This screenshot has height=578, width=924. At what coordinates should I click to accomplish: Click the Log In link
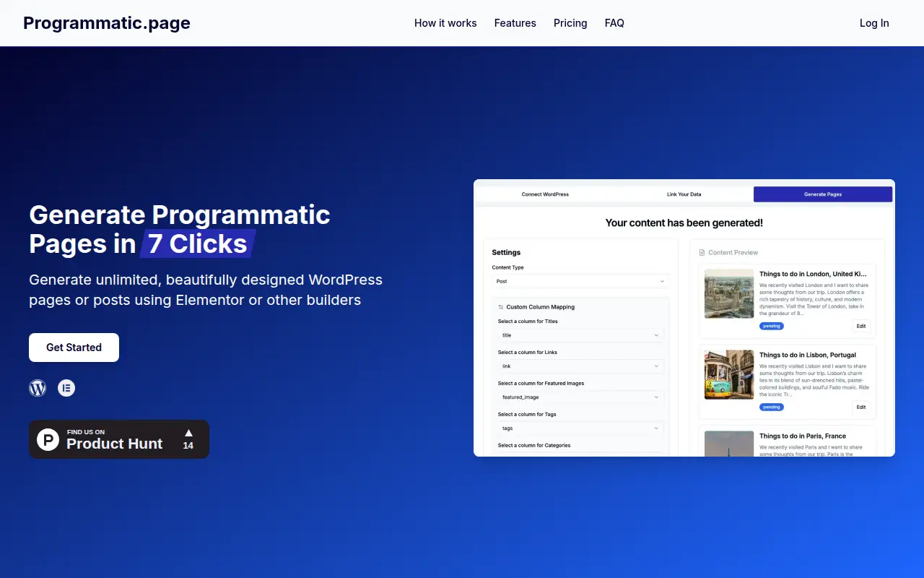874,23
